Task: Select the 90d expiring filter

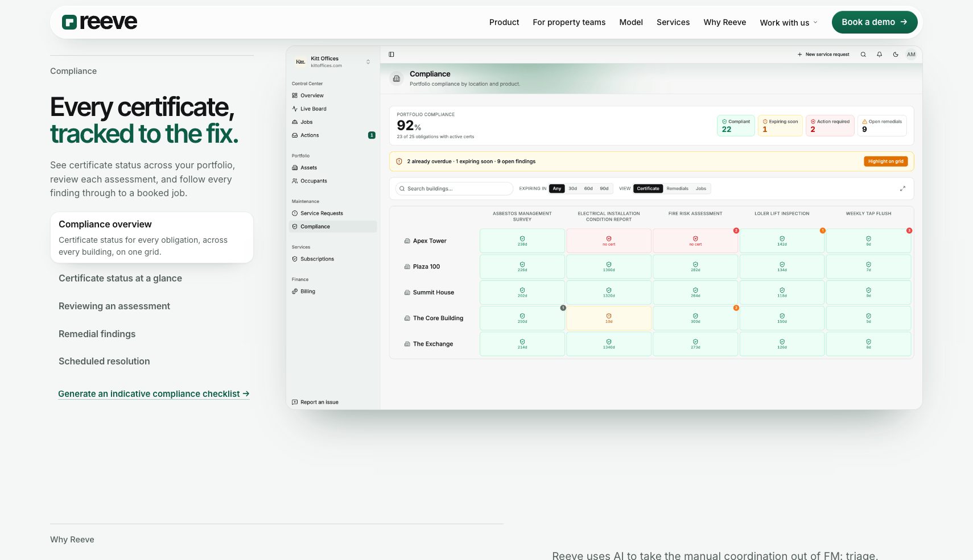Action: point(604,189)
